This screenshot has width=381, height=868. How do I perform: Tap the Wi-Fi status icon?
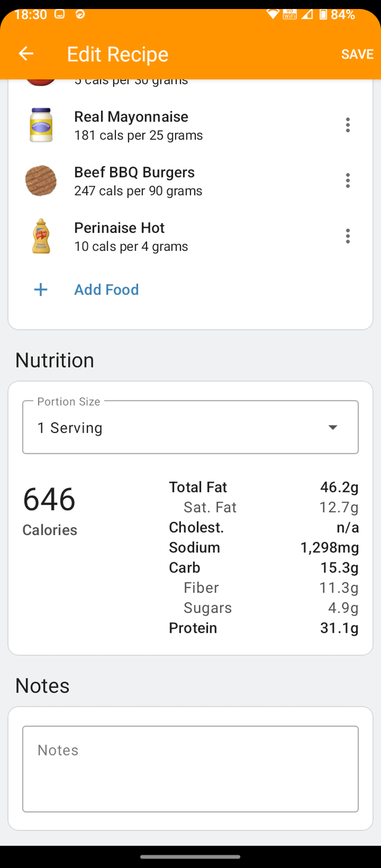(x=273, y=14)
